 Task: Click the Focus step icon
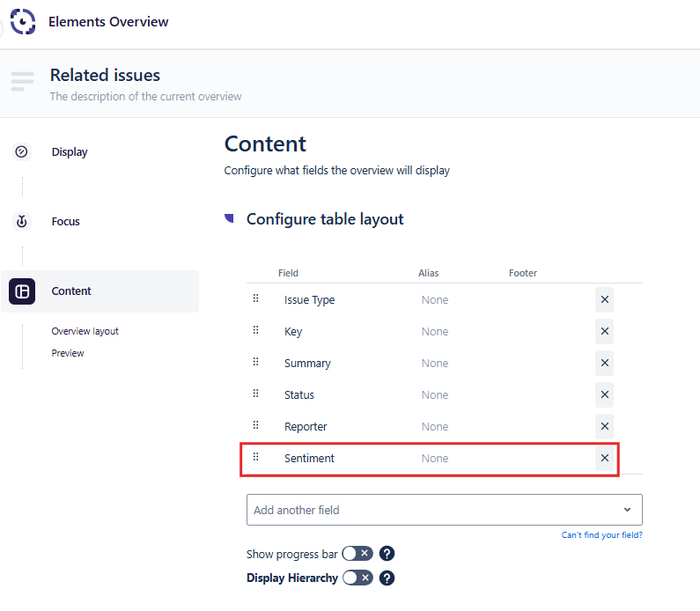[x=22, y=221]
